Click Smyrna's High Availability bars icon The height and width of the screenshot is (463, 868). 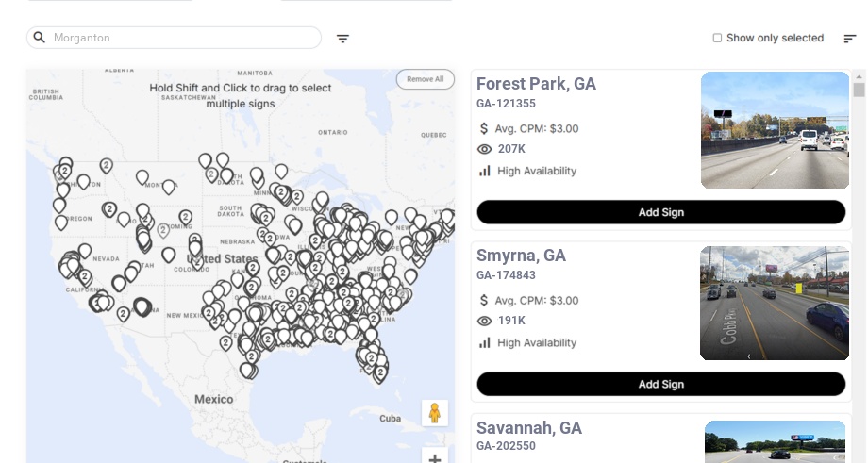point(485,342)
